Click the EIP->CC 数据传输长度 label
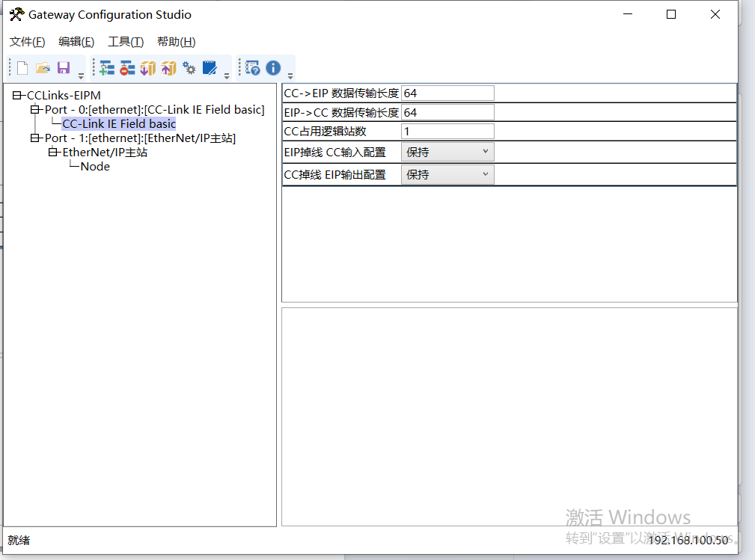This screenshot has width=755, height=560. pyautogui.click(x=341, y=113)
